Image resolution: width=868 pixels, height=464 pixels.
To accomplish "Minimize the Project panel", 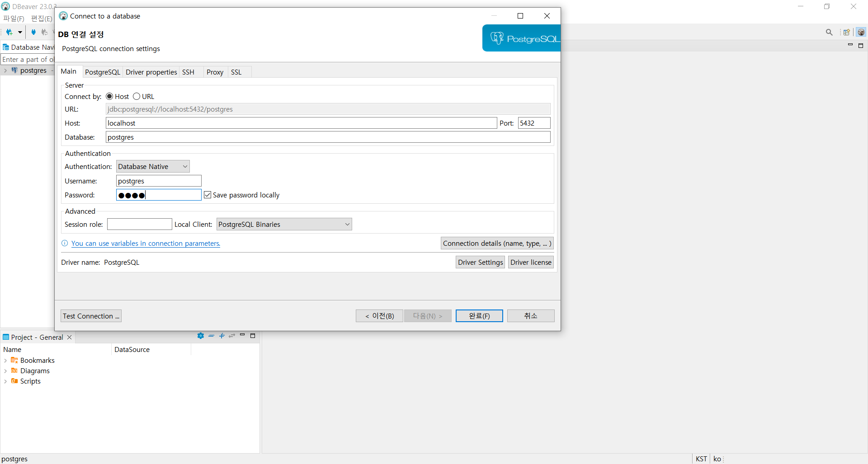I will click(242, 335).
